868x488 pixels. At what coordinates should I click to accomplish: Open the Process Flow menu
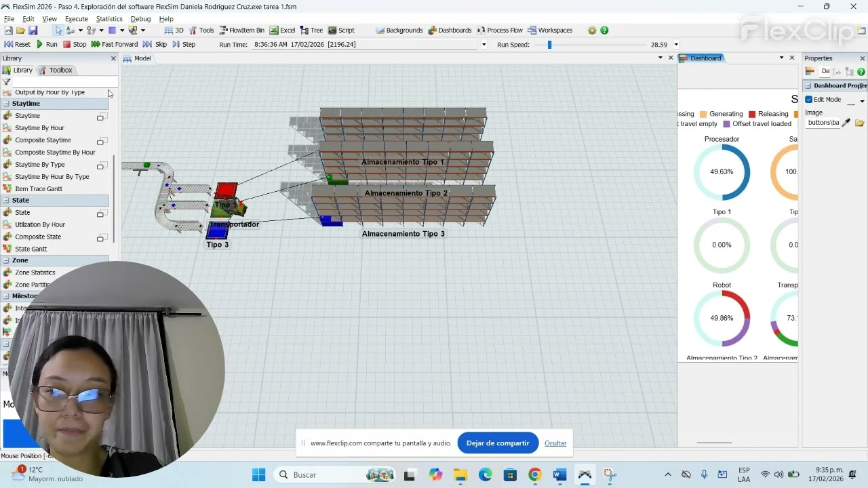click(x=500, y=30)
